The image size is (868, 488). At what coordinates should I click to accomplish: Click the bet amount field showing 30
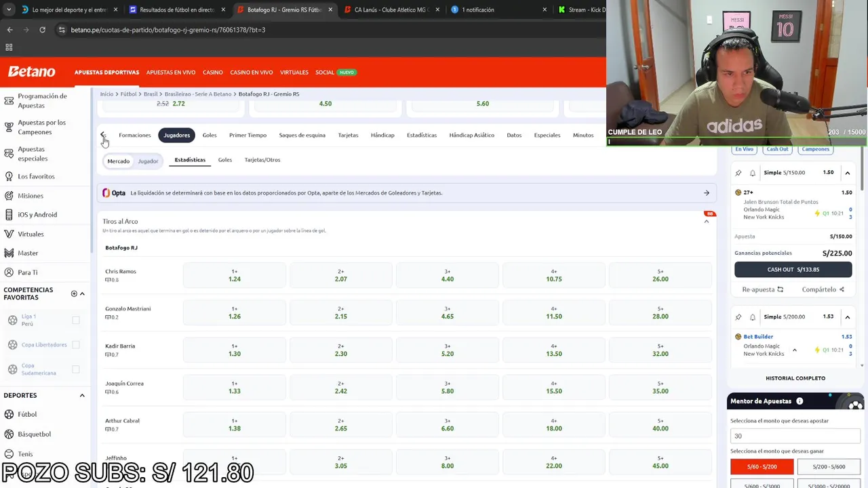795,436
